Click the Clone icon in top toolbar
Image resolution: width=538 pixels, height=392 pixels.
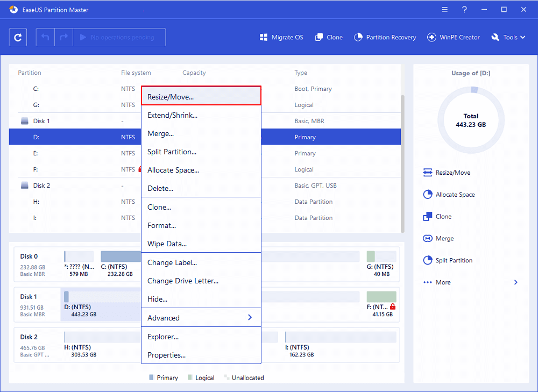pyautogui.click(x=318, y=37)
